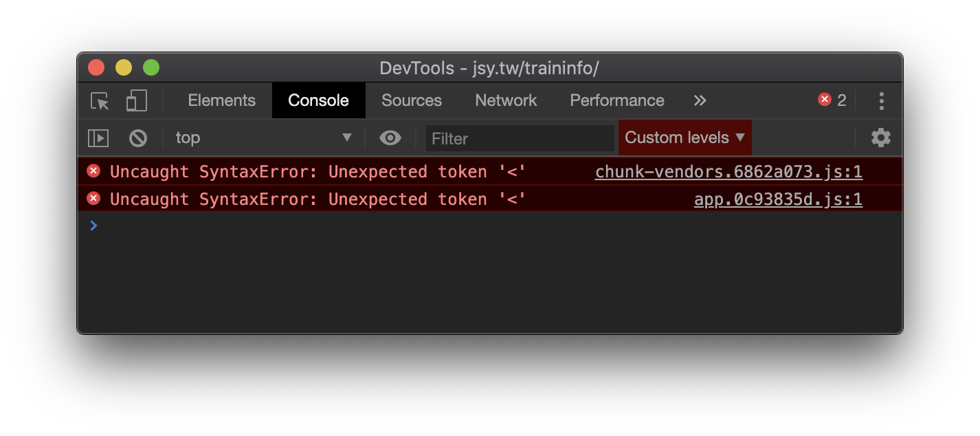Switch to the Network tab
Image resolution: width=980 pixels, height=436 pixels.
506,100
